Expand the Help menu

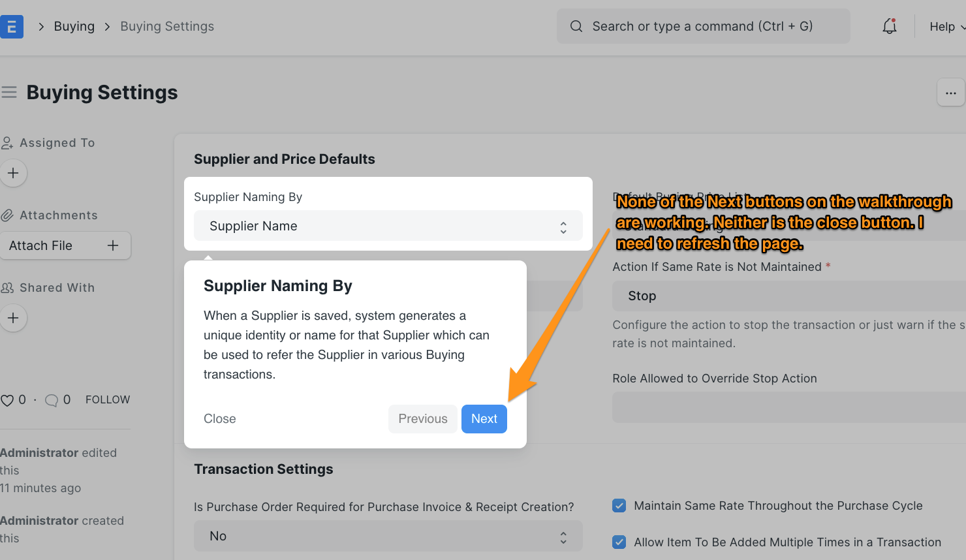click(x=946, y=27)
